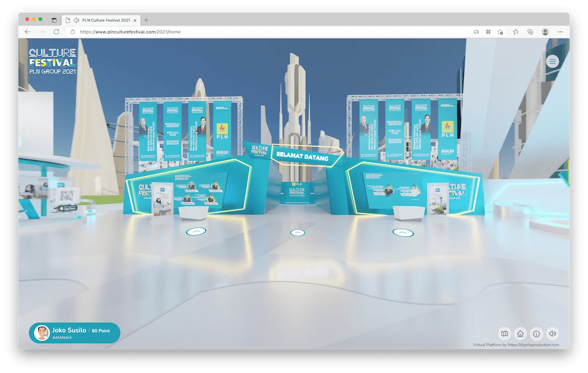Select the left booth's standing banner poster
588x373 pixels.
click(x=162, y=200)
